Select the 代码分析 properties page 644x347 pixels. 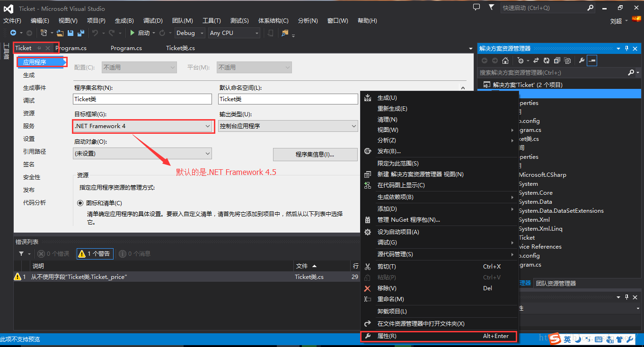35,203
